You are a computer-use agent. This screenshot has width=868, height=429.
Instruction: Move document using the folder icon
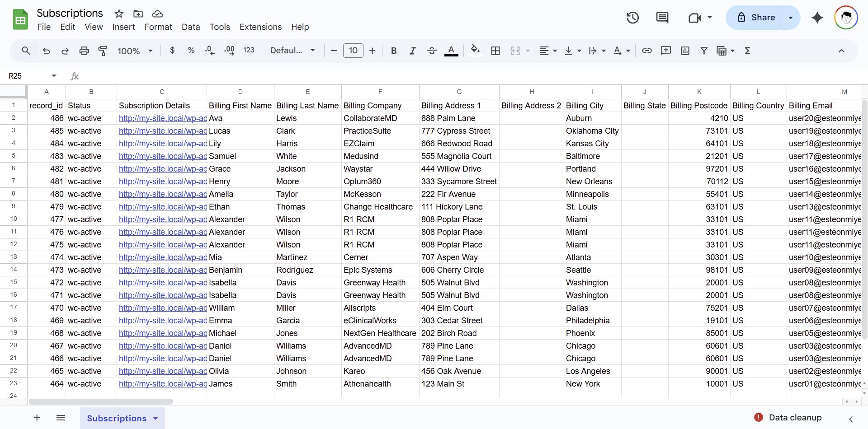pyautogui.click(x=138, y=14)
